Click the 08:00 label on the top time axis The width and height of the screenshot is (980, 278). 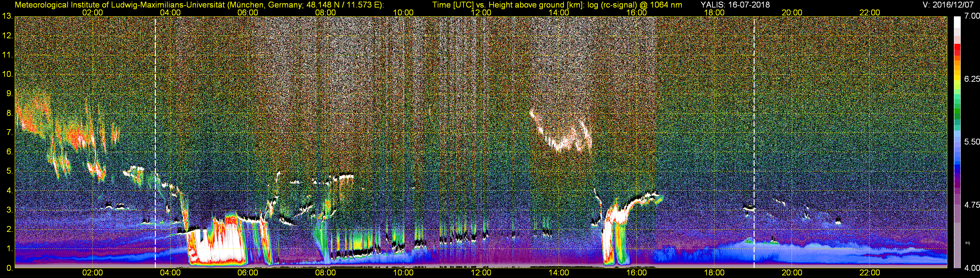tap(326, 12)
